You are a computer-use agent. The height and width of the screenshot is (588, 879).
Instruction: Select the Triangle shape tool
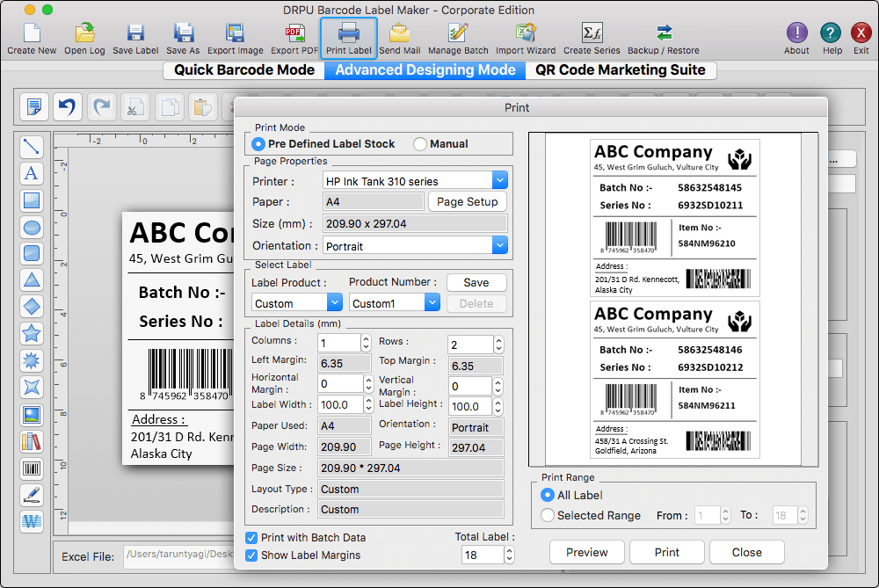click(32, 280)
